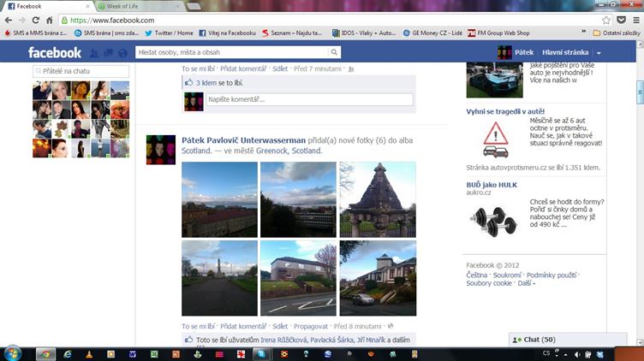Bookmark page with star icon
Image resolution: width=644 pixels, height=361 pixels.
606,20
